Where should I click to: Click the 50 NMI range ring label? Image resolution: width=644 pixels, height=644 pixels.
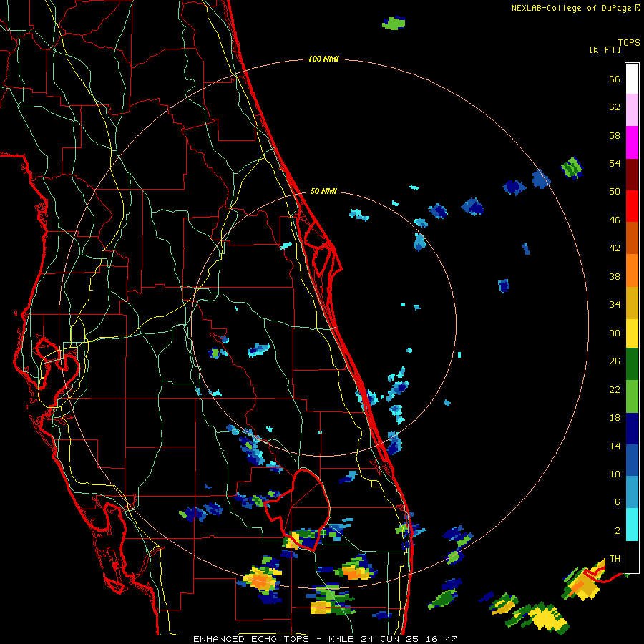323,191
